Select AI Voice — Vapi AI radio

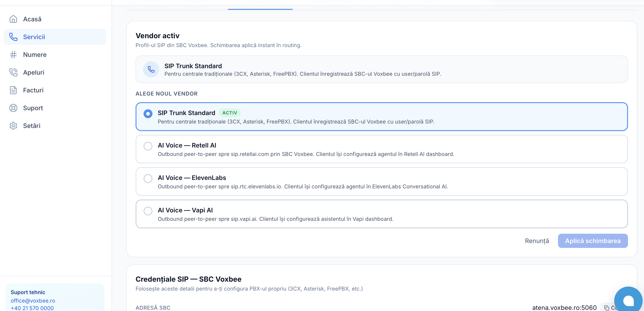[x=148, y=211]
